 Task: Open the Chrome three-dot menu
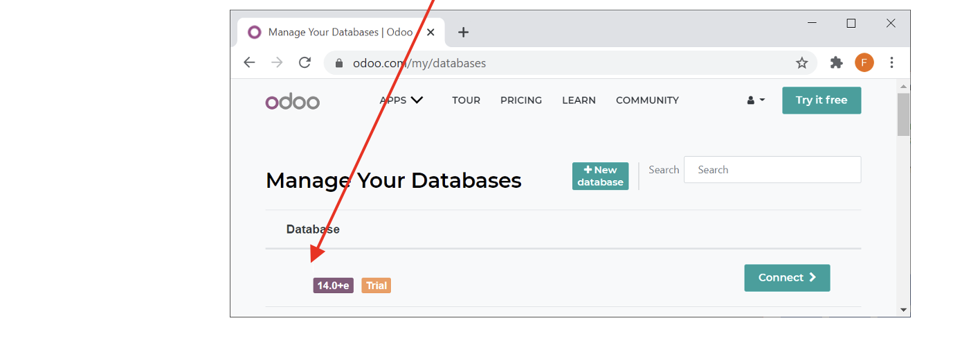(x=891, y=63)
